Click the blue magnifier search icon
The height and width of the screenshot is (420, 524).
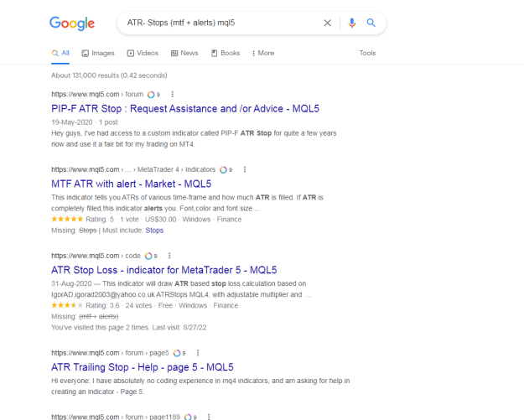(x=371, y=23)
